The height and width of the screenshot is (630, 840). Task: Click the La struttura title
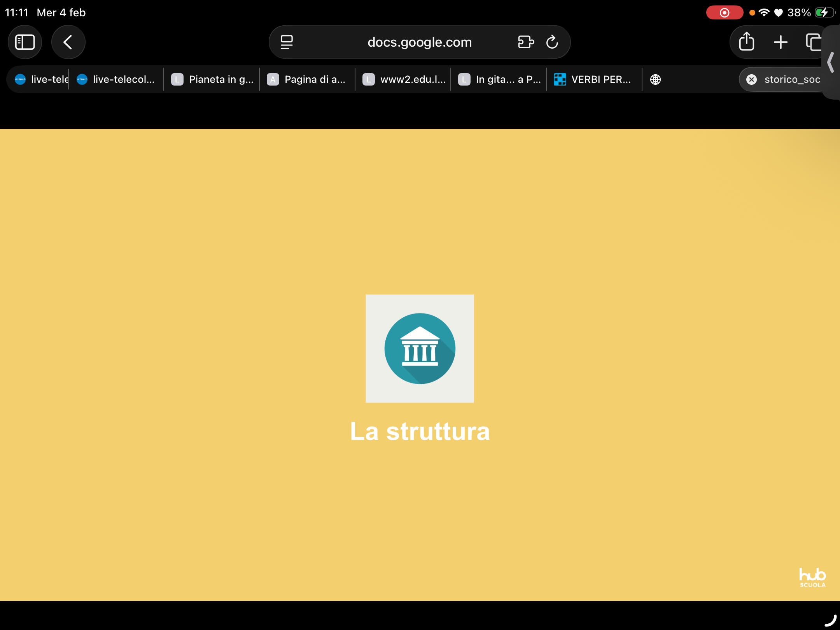(420, 431)
